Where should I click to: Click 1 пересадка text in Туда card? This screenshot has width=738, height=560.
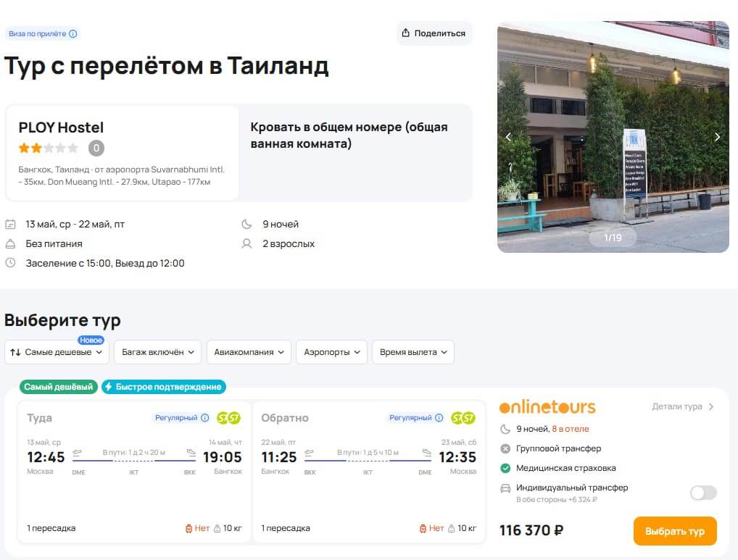pyautogui.click(x=51, y=529)
